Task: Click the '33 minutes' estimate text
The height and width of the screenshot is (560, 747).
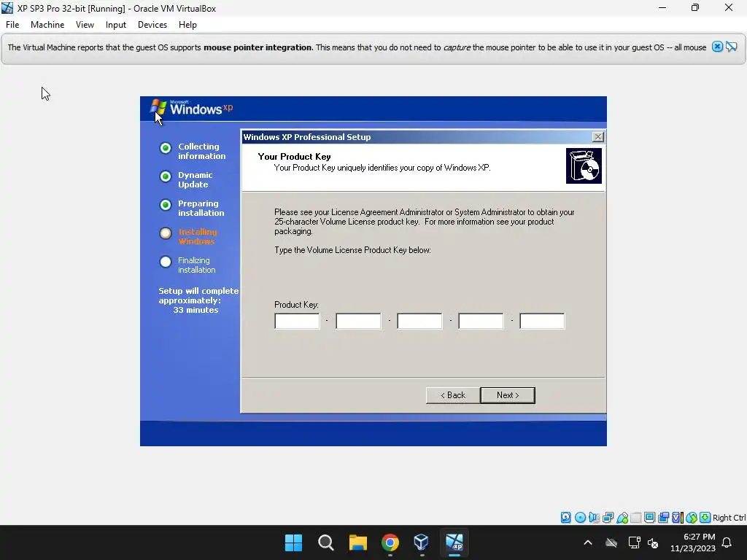Action: tap(196, 310)
